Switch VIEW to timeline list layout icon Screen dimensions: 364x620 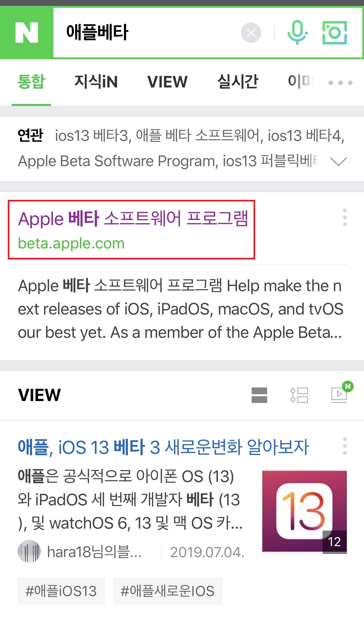coord(299,395)
